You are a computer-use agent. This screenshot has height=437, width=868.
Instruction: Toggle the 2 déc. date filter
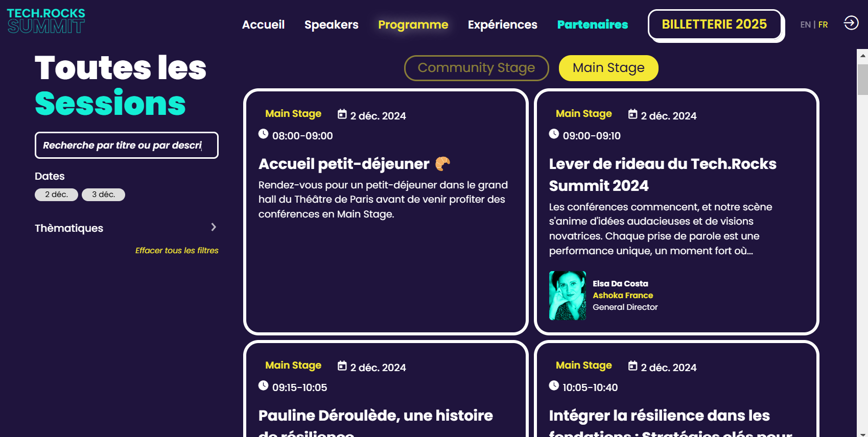[56, 195]
